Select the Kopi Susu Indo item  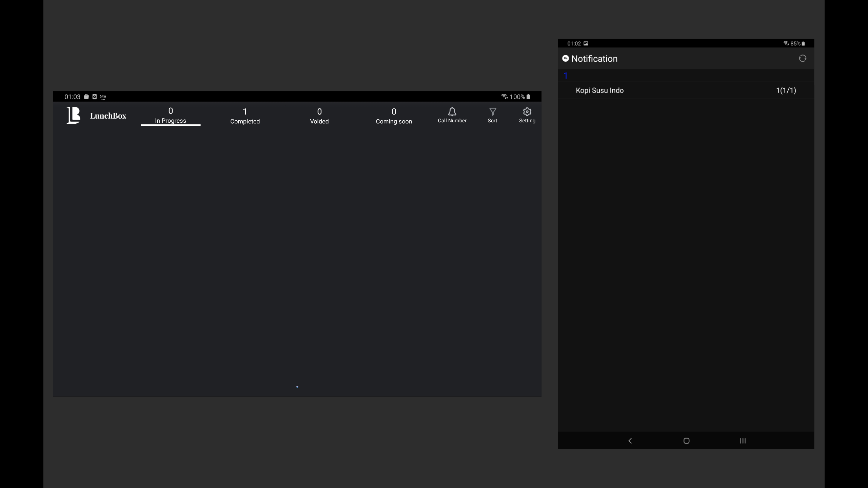pos(599,90)
